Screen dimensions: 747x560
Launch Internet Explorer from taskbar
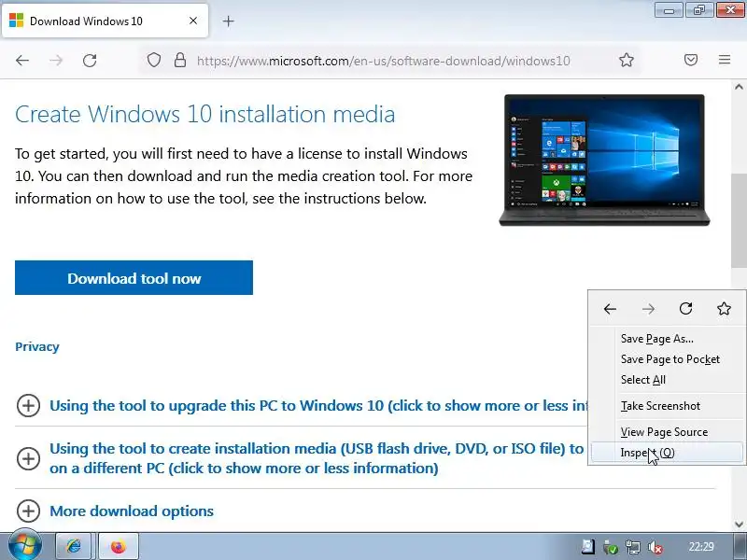point(74,546)
